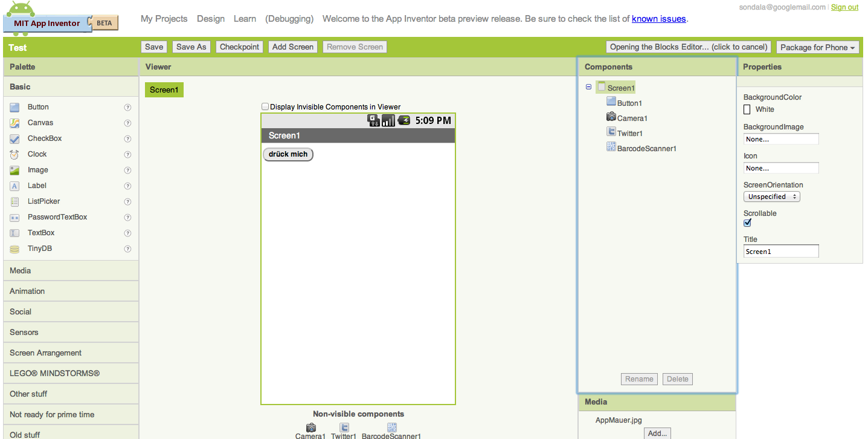Image resolution: width=868 pixels, height=439 pixels.
Task: Open help for Label component
Action: 127,186
